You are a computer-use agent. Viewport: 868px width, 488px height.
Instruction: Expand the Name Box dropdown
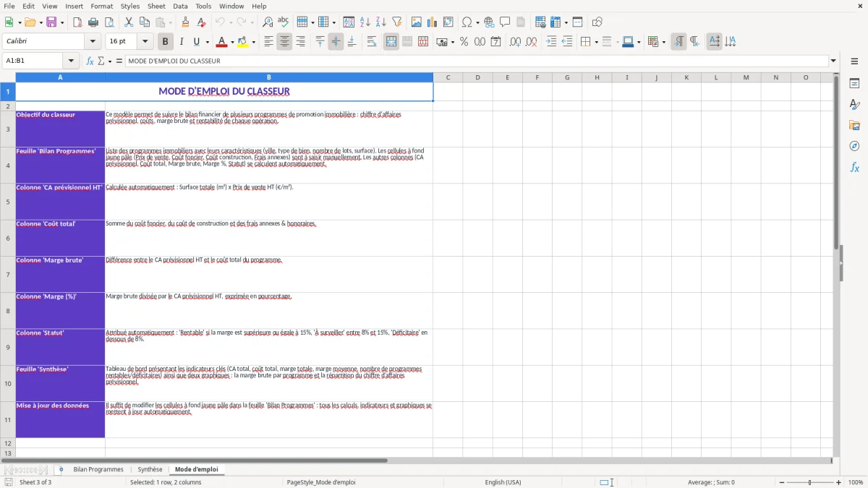[71, 61]
